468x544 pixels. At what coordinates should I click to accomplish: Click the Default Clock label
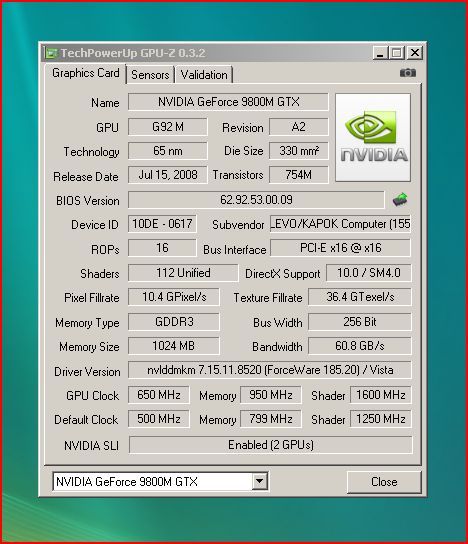pyautogui.click(x=86, y=420)
